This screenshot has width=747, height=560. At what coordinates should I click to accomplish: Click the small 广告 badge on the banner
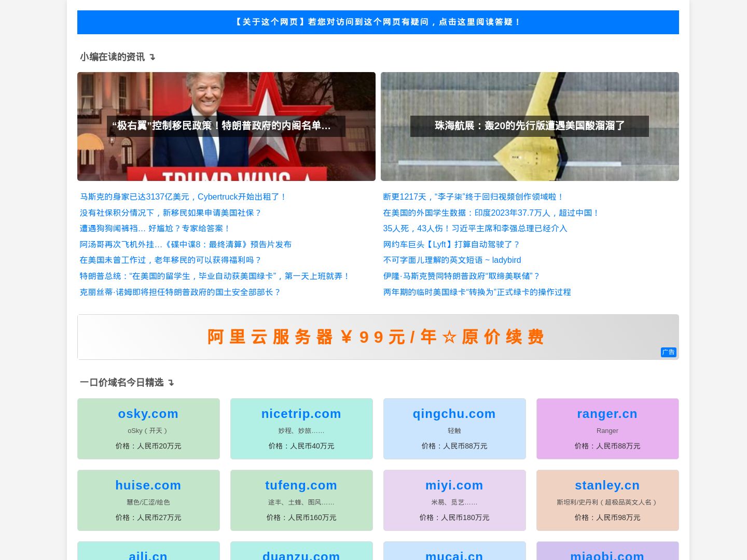coord(668,352)
